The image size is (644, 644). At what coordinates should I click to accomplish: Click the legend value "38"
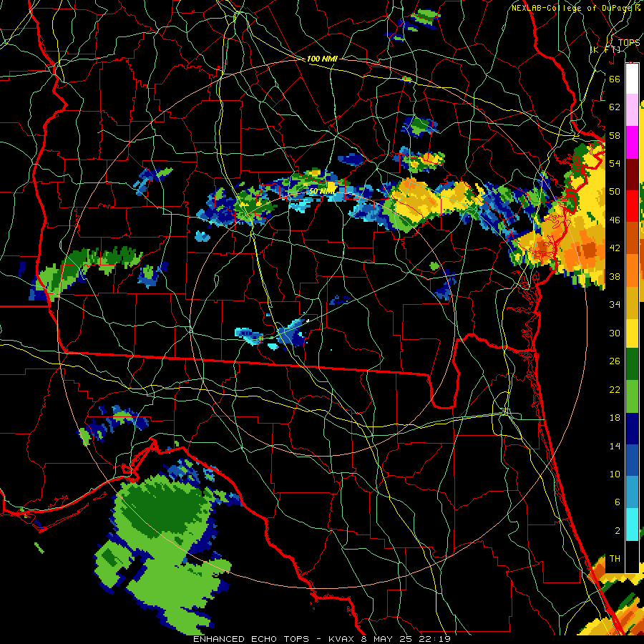615,276
